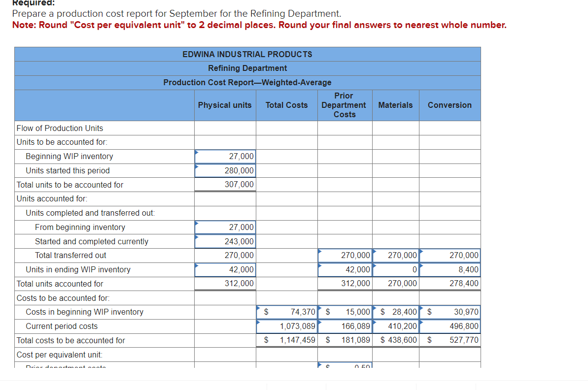Select Current period prior department 166,089 cell
The width and height of the screenshot is (588, 390).
coord(345,326)
